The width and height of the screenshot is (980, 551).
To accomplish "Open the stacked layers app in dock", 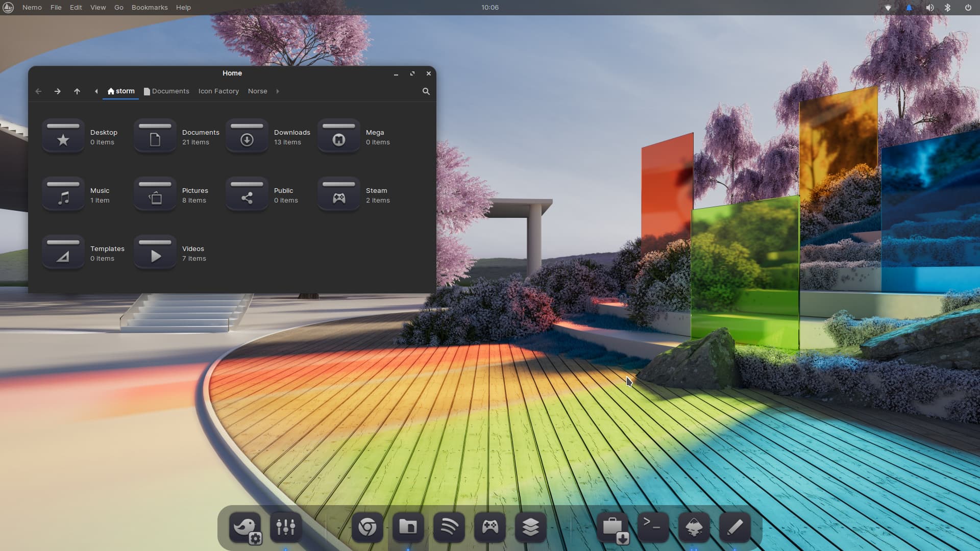I will coord(531,527).
